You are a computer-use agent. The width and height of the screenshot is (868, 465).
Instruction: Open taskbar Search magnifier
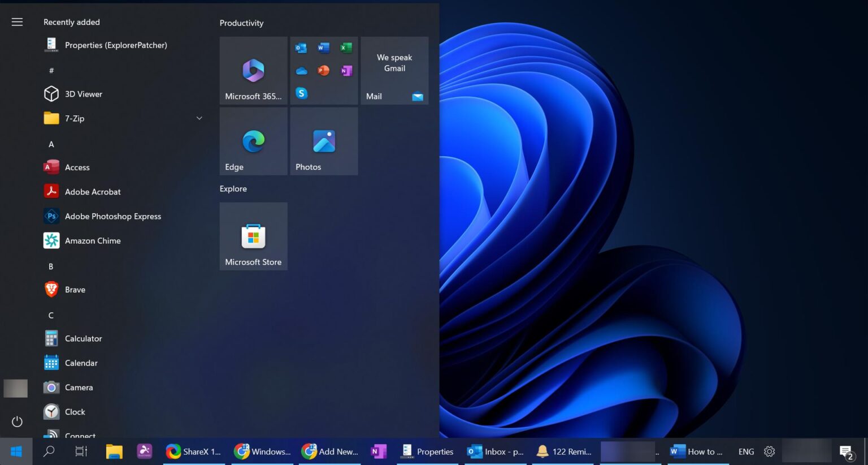pos(49,451)
